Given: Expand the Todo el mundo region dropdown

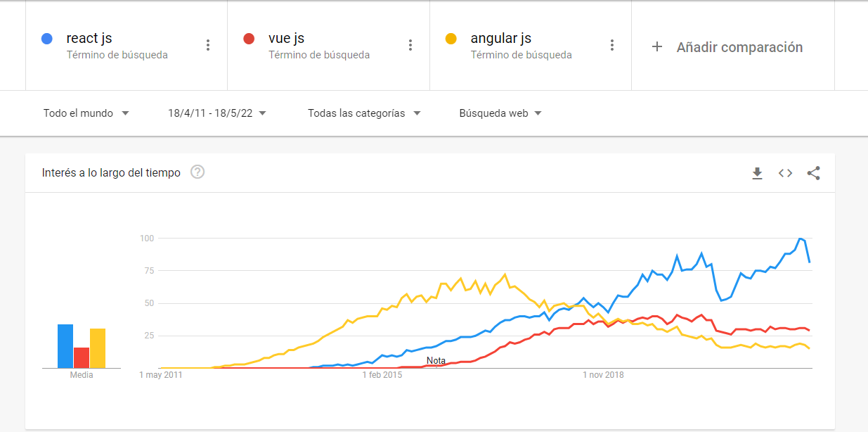Looking at the screenshot, I should coord(86,113).
